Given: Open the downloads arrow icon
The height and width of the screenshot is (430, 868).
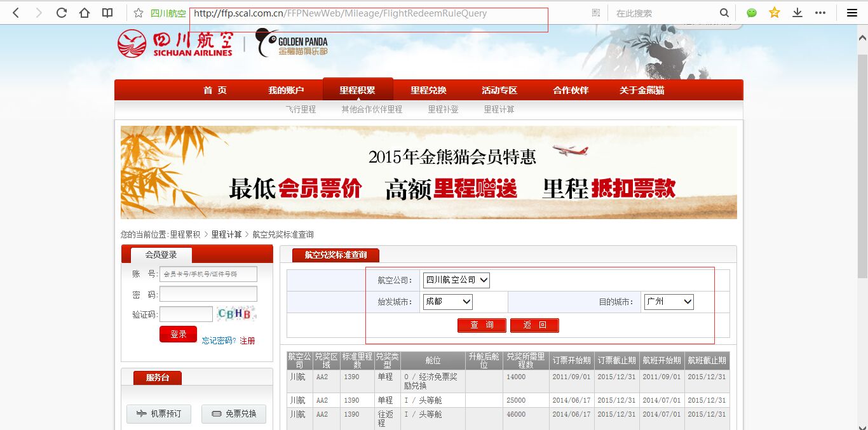Looking at the screenshot, I should coord(797,13).
